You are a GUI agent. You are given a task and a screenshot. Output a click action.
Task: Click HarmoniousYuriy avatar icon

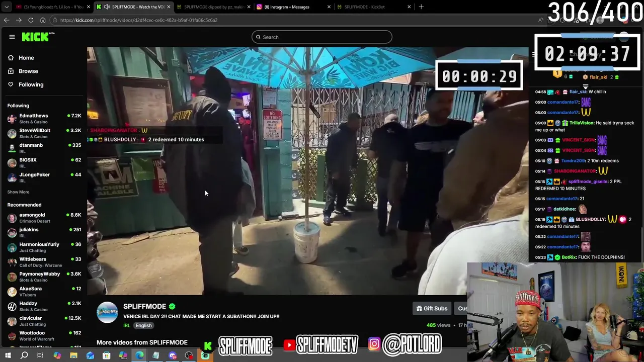12,247
